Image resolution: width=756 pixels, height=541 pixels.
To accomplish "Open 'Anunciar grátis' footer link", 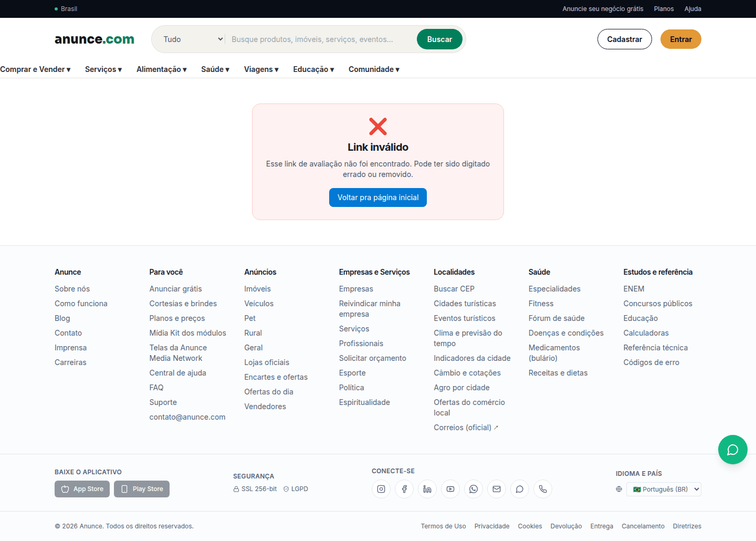I will (x=176, y=289).
